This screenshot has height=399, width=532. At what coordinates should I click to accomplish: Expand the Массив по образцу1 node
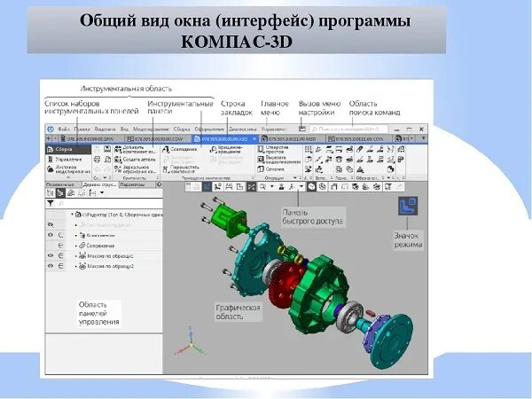[75, 256]
